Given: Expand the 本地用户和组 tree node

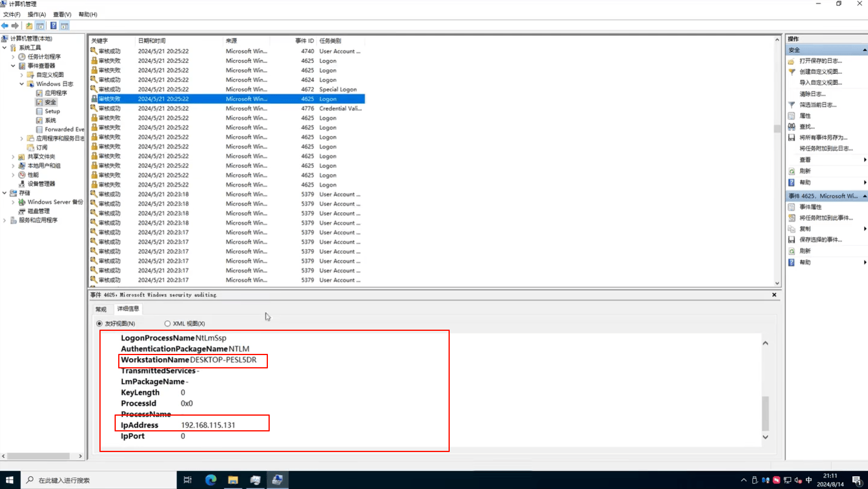Looking at the screenshot, I should [13, 166].
